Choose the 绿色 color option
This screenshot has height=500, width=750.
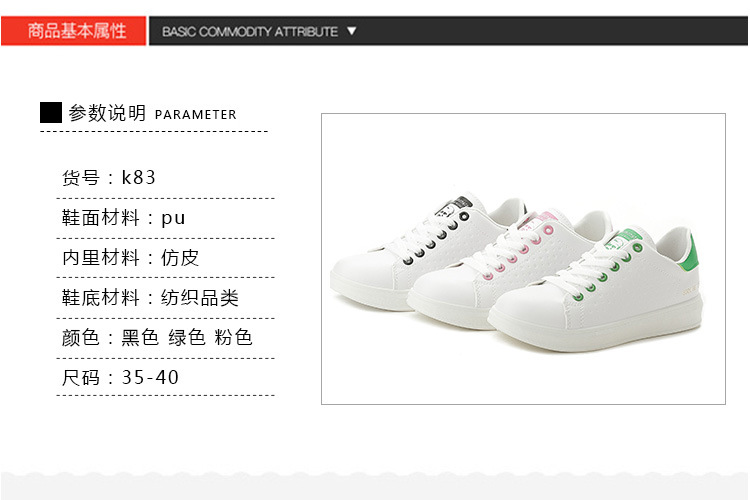pos(187,338)
